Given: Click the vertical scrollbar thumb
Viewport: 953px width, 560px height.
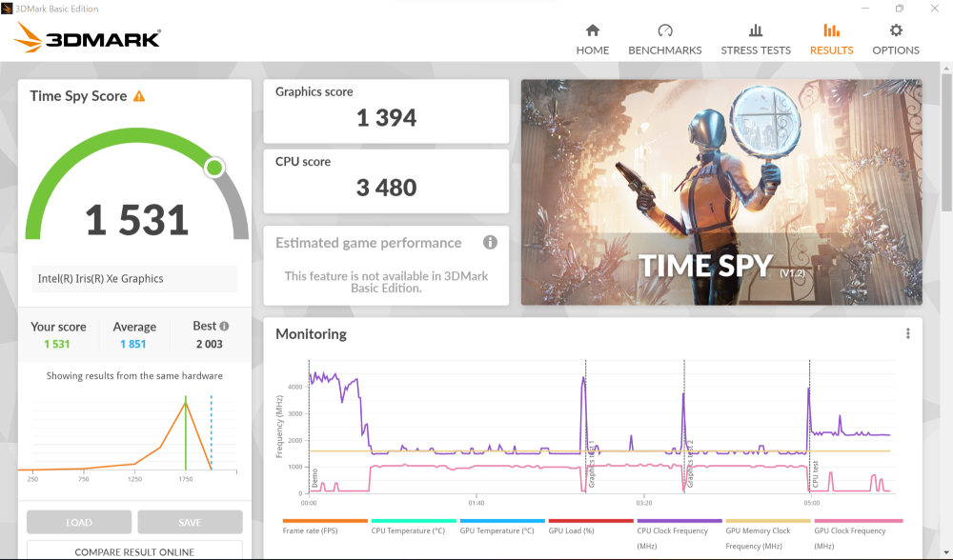Looking at the screenshot, I should [946, 143].
